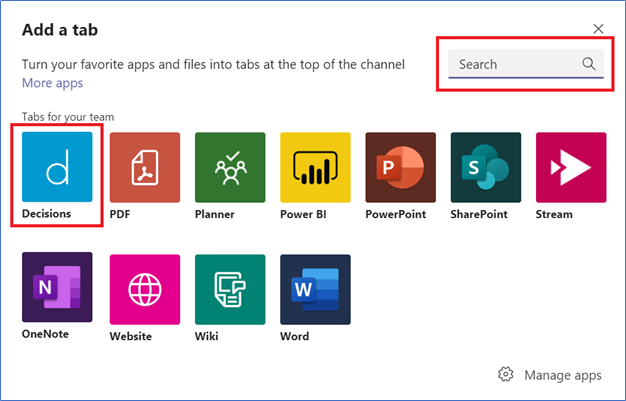Choose the Planner app icon
Viewport: 626px width, 401px height.
[x=230, y=167]
